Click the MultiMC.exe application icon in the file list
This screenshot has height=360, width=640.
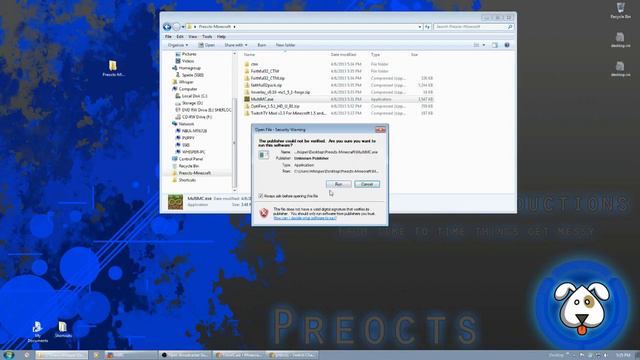[x=247, y=99]
